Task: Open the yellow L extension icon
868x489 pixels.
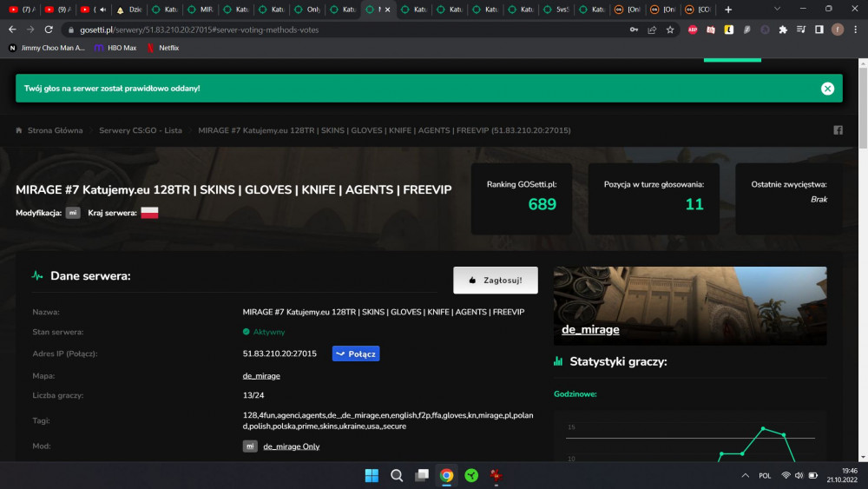Action: pos(729,30)
